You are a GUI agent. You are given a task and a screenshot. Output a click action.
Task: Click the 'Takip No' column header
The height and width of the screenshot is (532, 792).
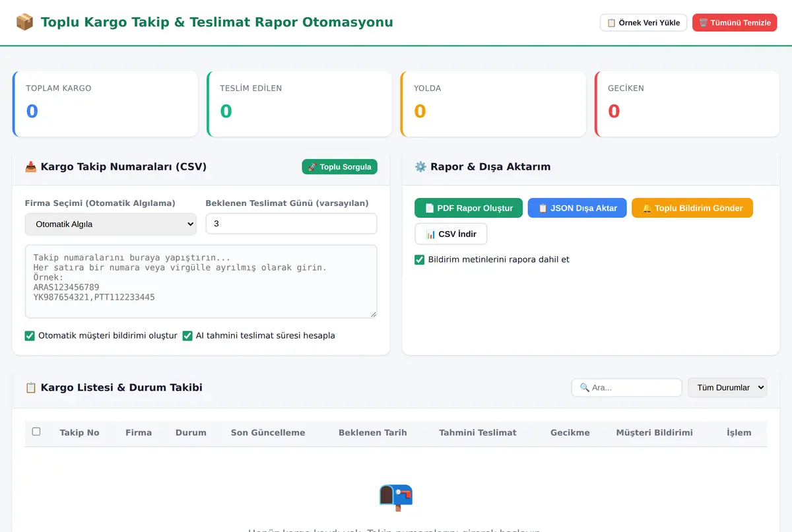[80, 433]
